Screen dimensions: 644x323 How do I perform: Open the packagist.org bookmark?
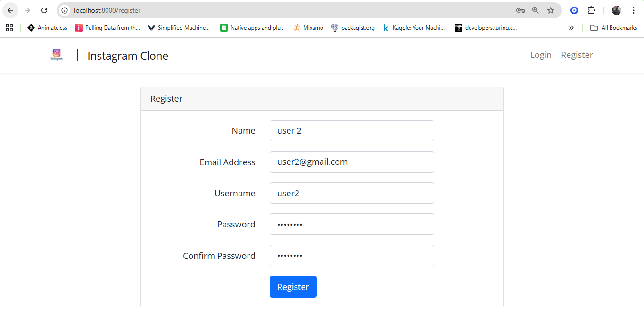point(353,28)
